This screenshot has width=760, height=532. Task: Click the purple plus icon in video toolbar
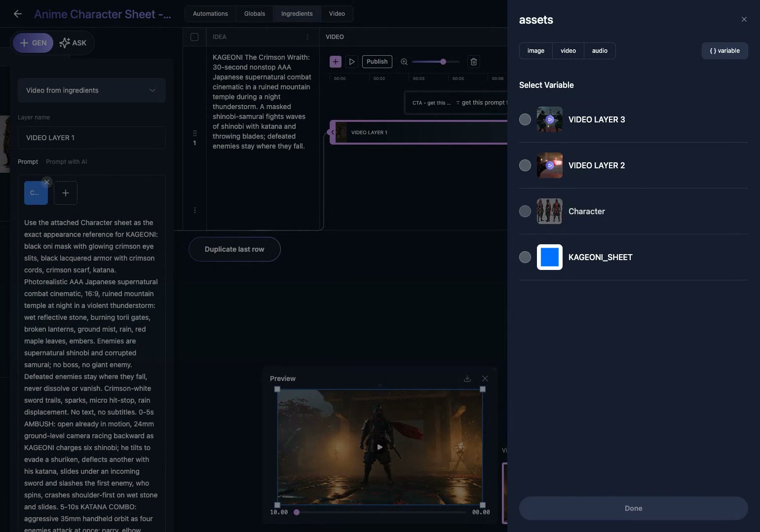click(336, 62)
